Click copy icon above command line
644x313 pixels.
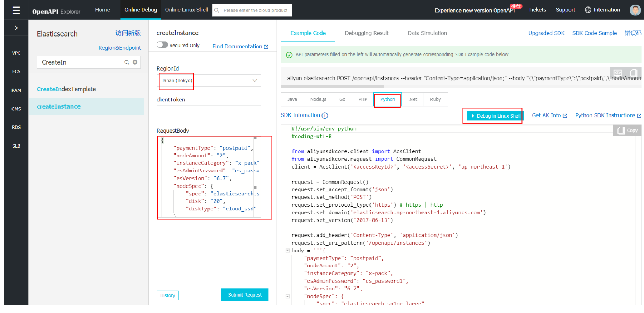coord(633,73)
